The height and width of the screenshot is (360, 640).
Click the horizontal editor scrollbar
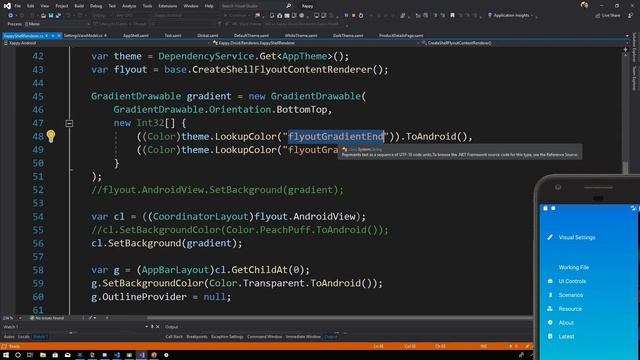(x=339, y=318)
